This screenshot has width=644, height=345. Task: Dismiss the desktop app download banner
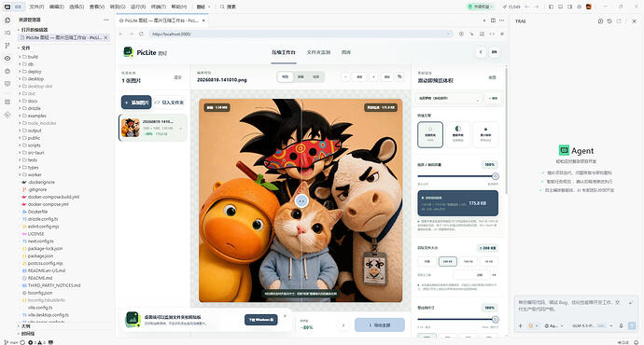coord(285,316)
